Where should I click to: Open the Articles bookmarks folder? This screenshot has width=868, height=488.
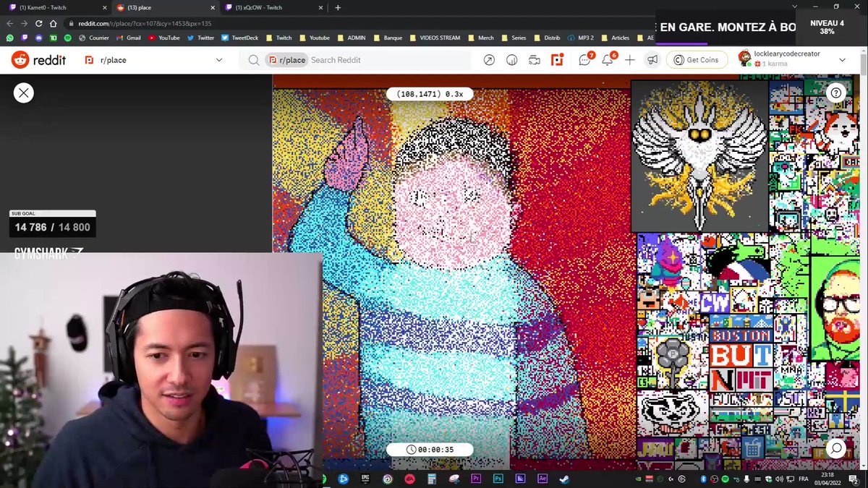614,38
